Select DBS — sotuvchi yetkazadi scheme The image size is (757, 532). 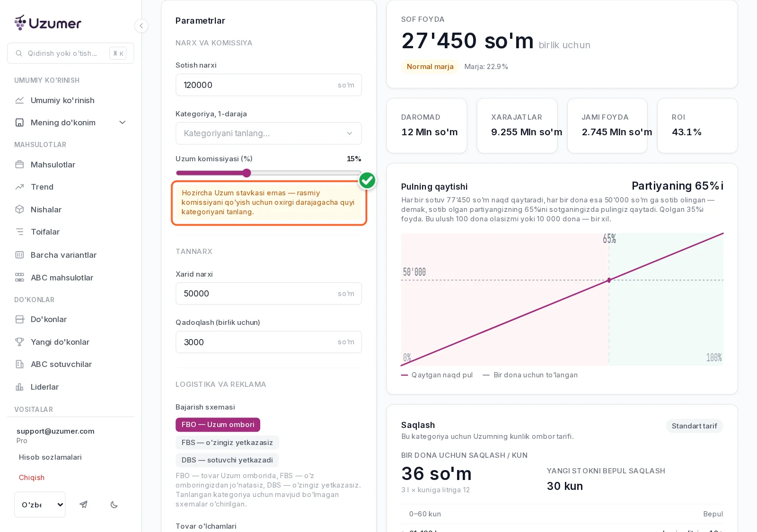pyautogui.click(x=227, y=460)
